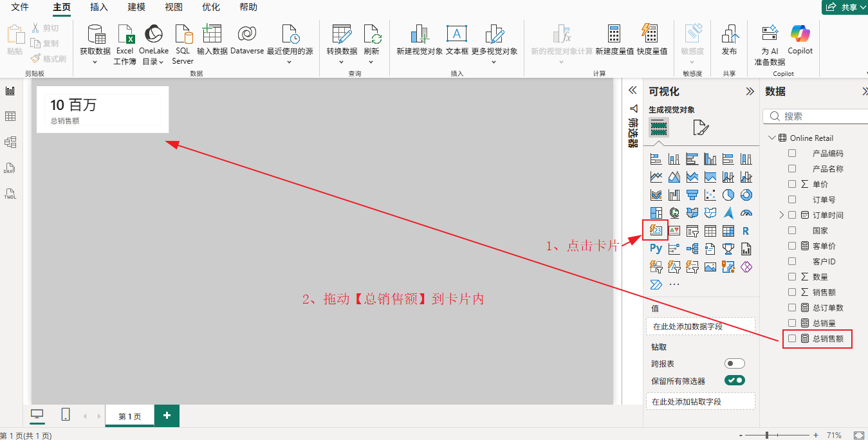868x440 pixels.
Task: Open the 更多视觉对象 dropdown
Action: [x=494, y=62]
